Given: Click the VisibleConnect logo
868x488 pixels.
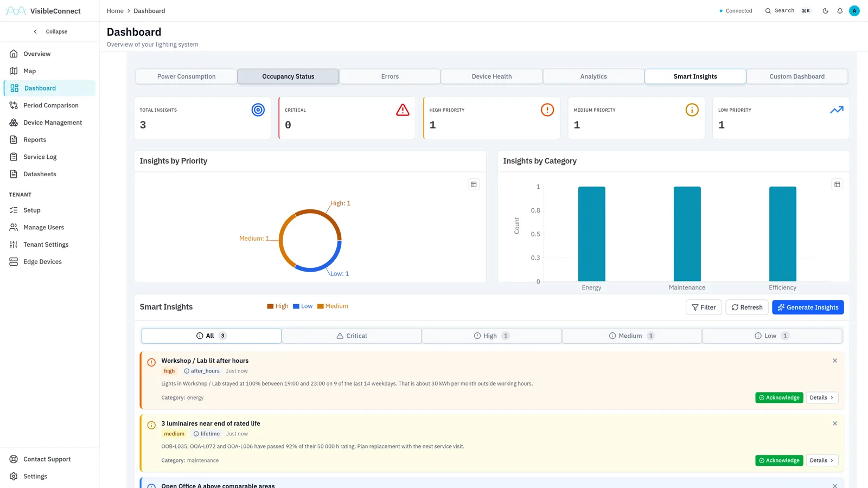Looking at the screenshot, I should click(x=43, y=11).
